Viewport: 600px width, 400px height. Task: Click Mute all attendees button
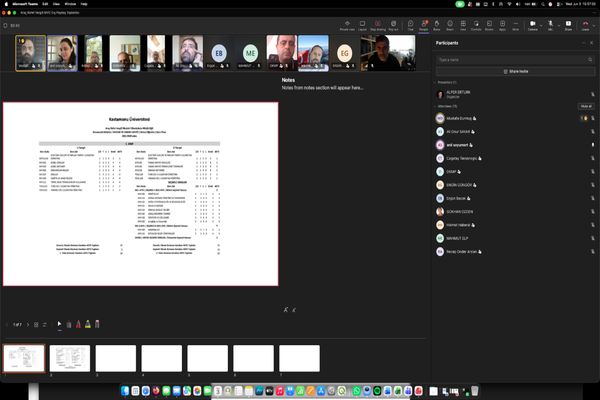pyautogui.click(x=586, y=106)
